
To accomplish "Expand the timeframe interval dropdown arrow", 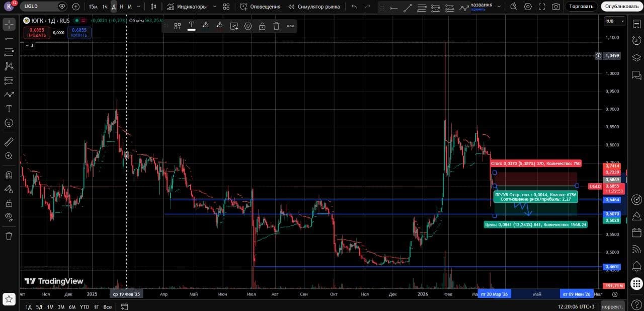I will point(139,7).
